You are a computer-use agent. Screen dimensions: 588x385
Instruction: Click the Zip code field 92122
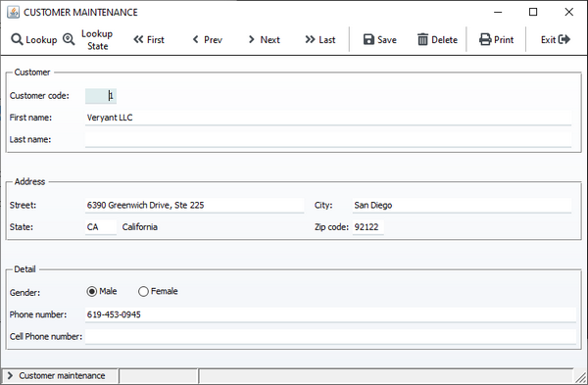[x=367, y=227]
